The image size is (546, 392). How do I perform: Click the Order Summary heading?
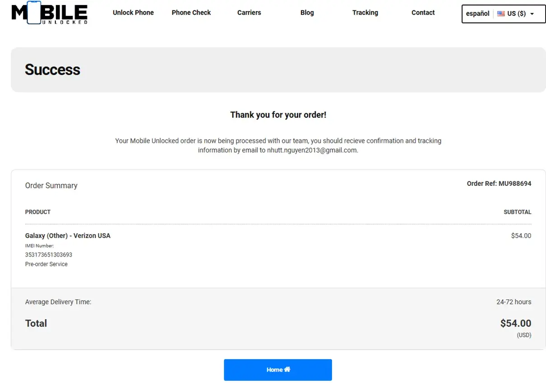coord(51,185)
